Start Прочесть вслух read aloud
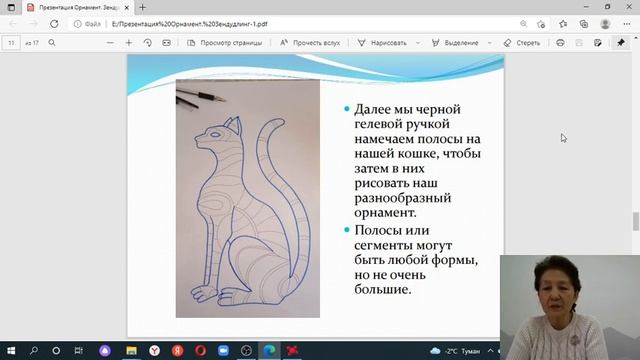 (x=310, y=43)
